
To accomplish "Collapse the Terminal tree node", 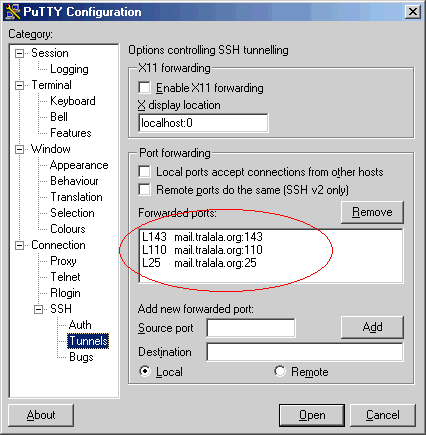I will coord(20,85).
